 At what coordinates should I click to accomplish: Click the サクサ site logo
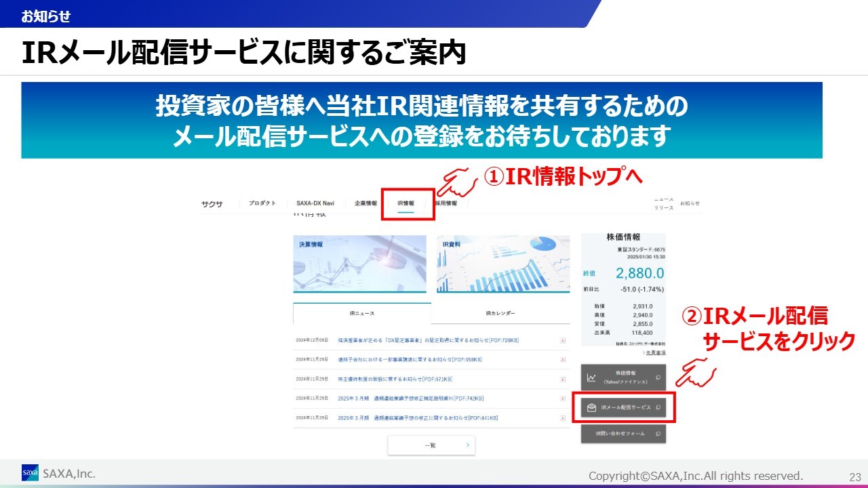click(x=212, y=204)
